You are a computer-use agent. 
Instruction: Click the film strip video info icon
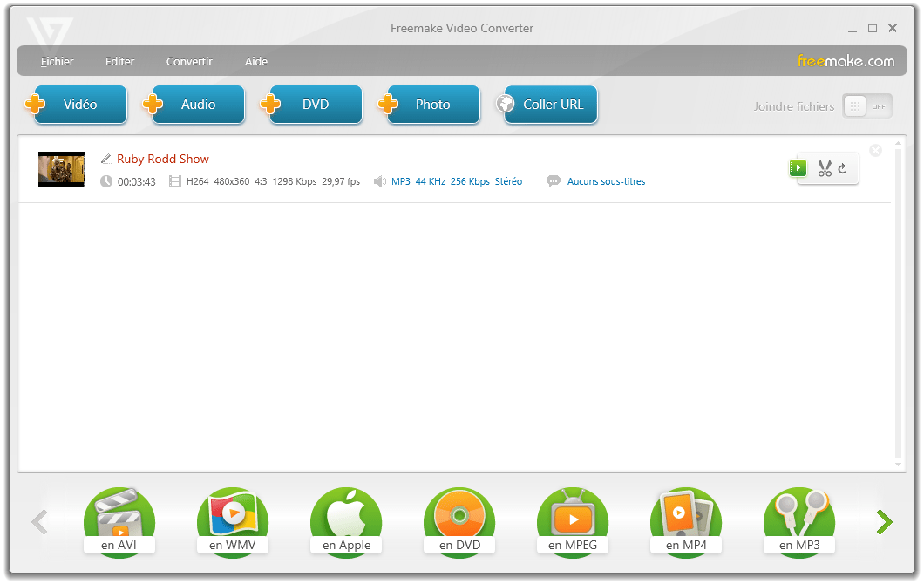175,181
